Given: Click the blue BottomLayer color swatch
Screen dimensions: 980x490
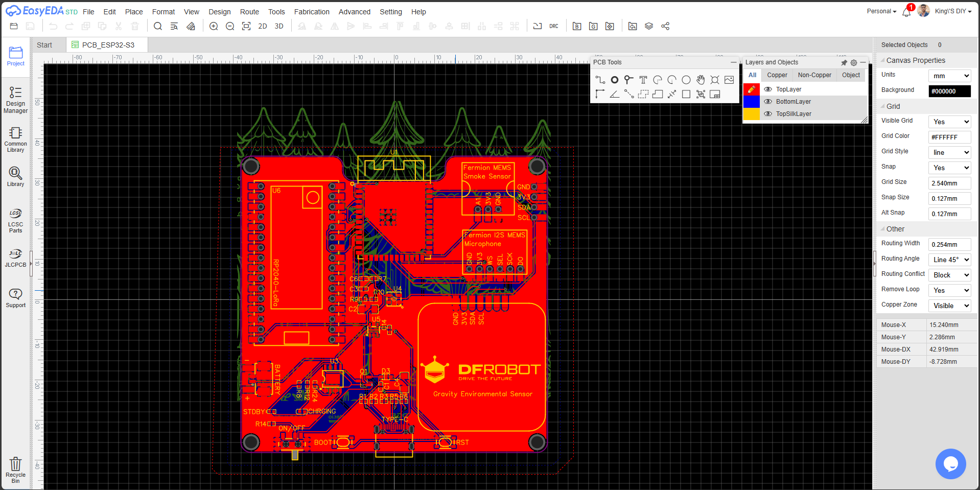Looking at the screenshot, I should (751, 102).
